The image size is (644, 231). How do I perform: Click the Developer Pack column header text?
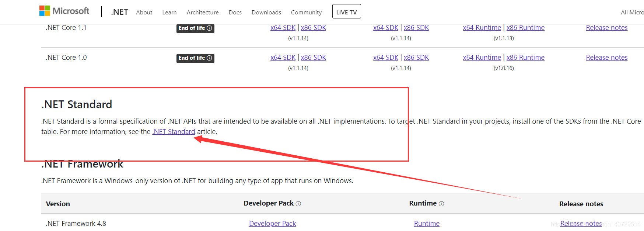(x=269, y=203)
